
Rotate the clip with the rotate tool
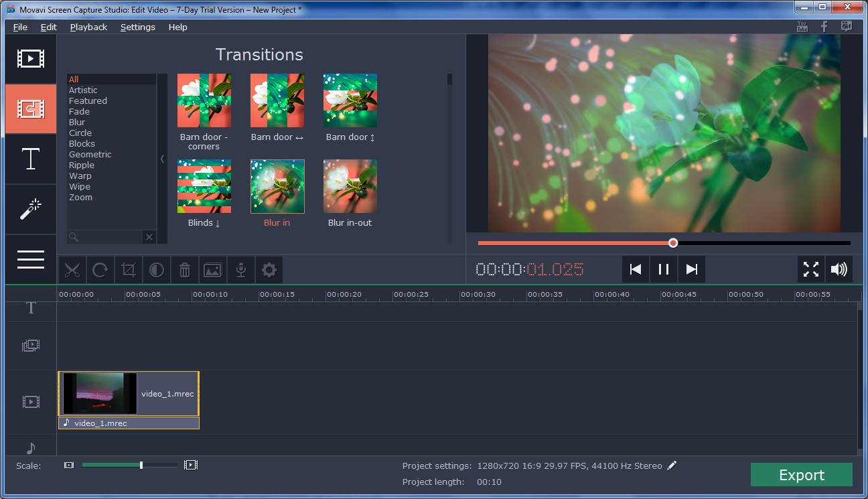100,270
